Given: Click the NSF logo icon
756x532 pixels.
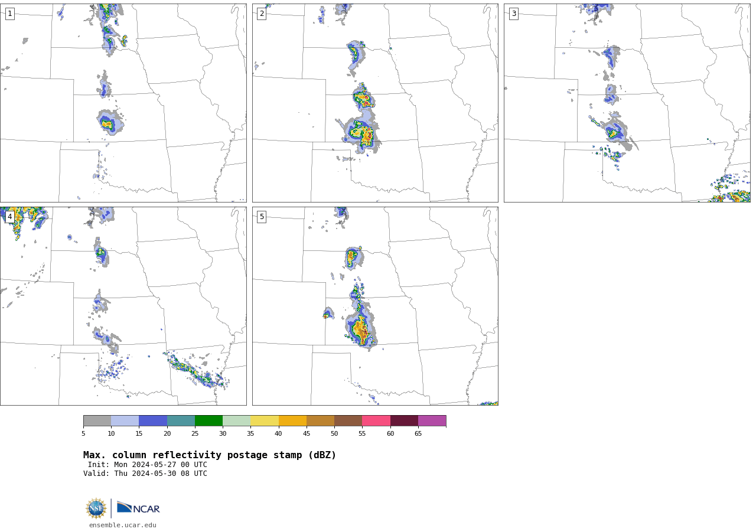Looking at the screenshot, I should click(x=96, y=508).
